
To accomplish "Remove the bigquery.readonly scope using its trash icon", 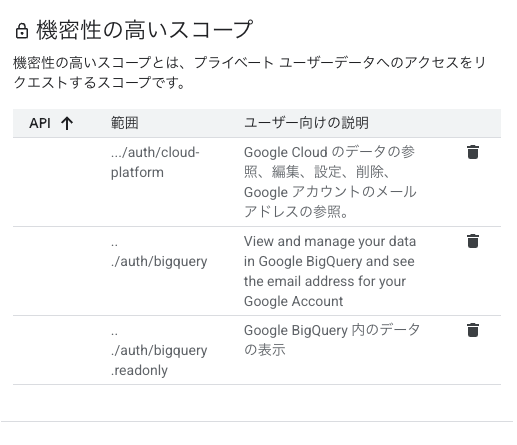I will (473, 330).
